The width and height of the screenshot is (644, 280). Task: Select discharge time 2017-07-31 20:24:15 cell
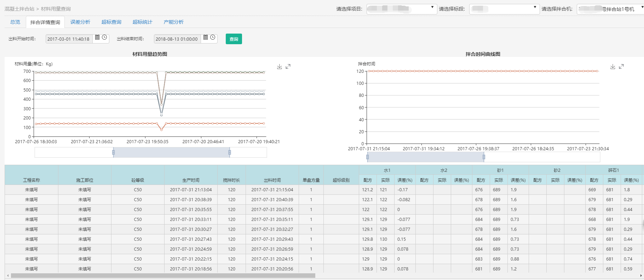272,259
